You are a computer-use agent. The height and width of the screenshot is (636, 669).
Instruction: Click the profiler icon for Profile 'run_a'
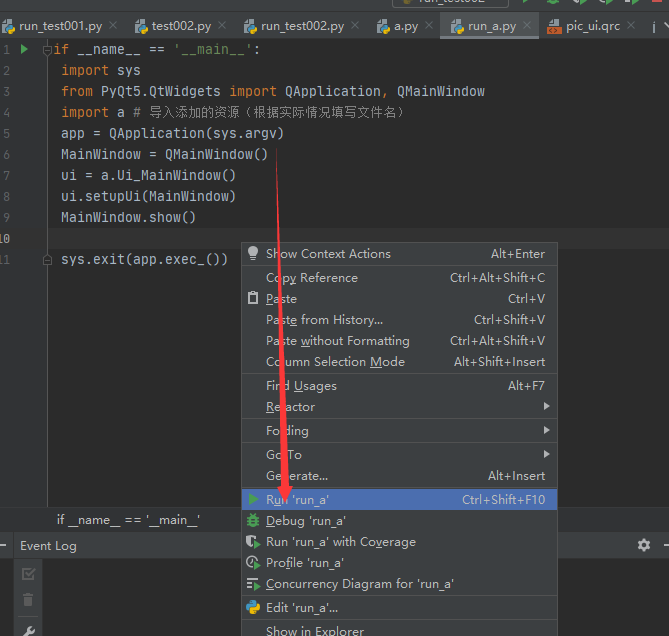click(x=253, y=563)
